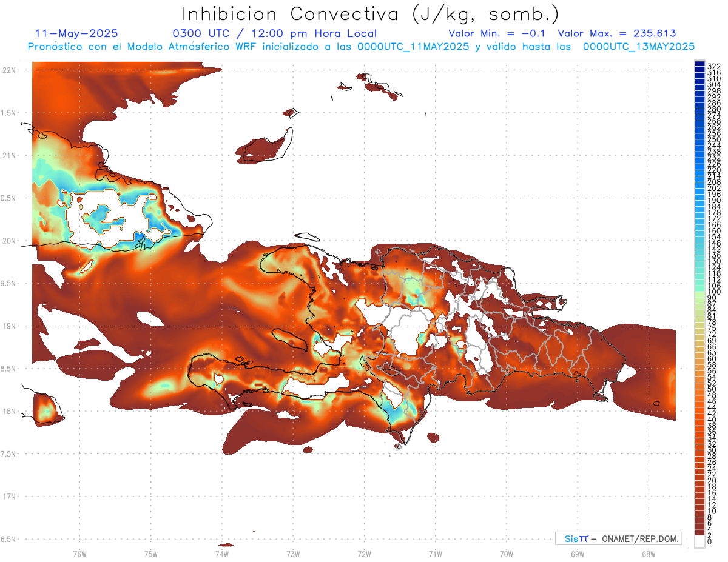Click the 'ONAMET/REP.DOM.' credit label
The height and width of the screenshot is (562, 728).
639,538
